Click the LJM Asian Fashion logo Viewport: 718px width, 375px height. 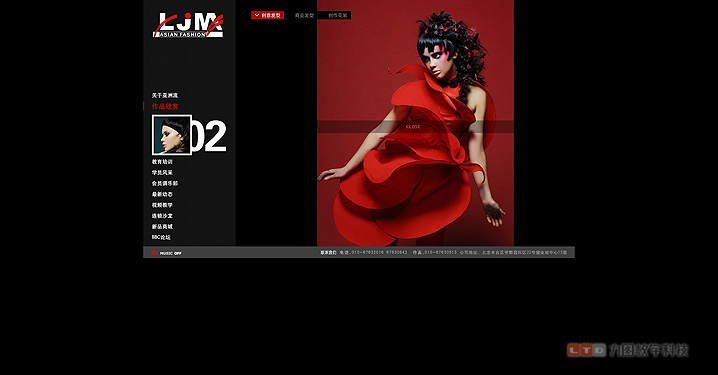188,25
